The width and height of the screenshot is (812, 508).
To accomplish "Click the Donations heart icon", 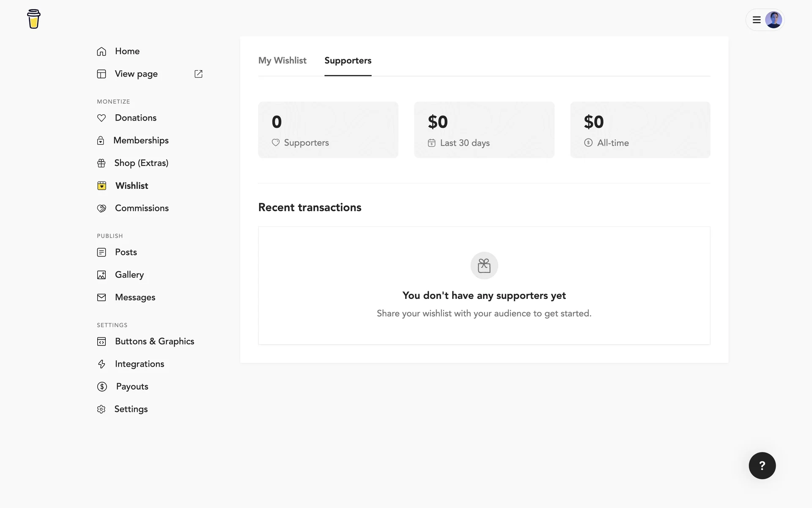I will pyautogui.click(x=101, y=118).
